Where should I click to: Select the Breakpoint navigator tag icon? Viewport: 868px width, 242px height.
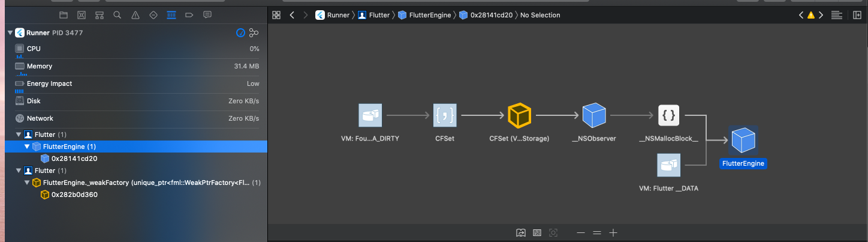click(189, 15)
